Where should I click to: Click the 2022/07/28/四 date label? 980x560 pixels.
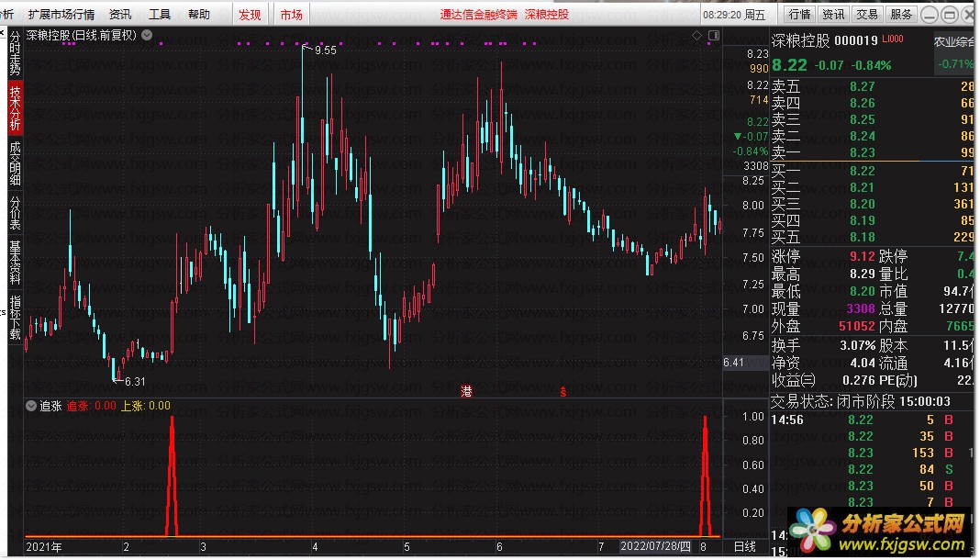pyautogui.click(x=655, y=546)
